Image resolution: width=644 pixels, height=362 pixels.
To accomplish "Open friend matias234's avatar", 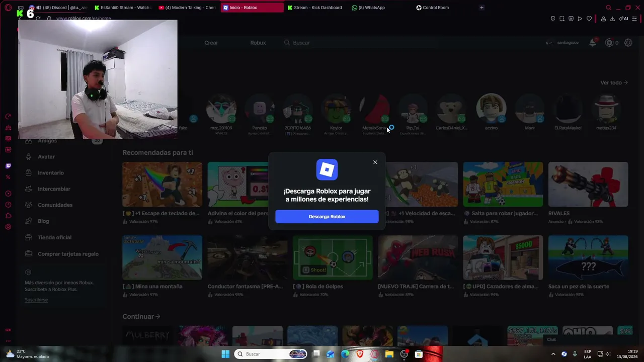I will click(606, 108).
